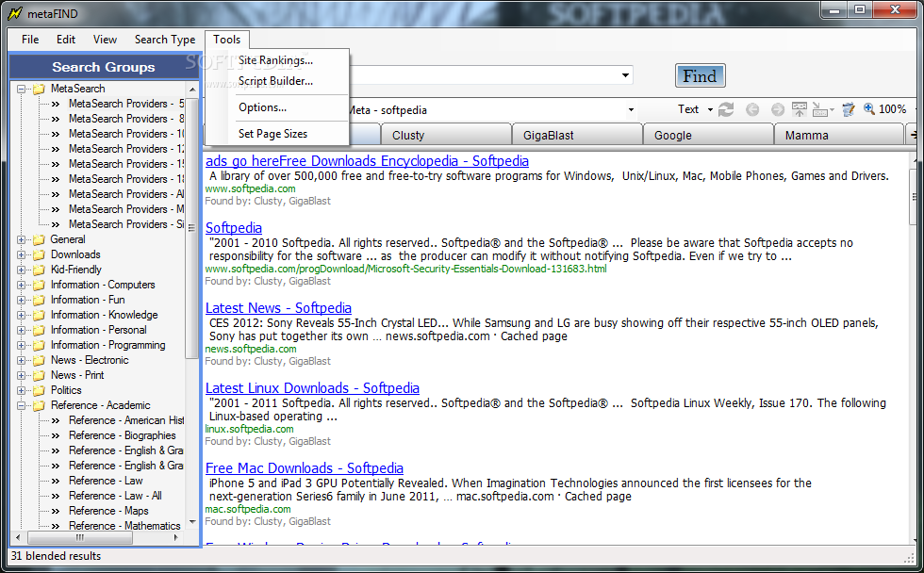Click the linux.softpedia.com green URL
924x573 pixels.
[249, 429]
